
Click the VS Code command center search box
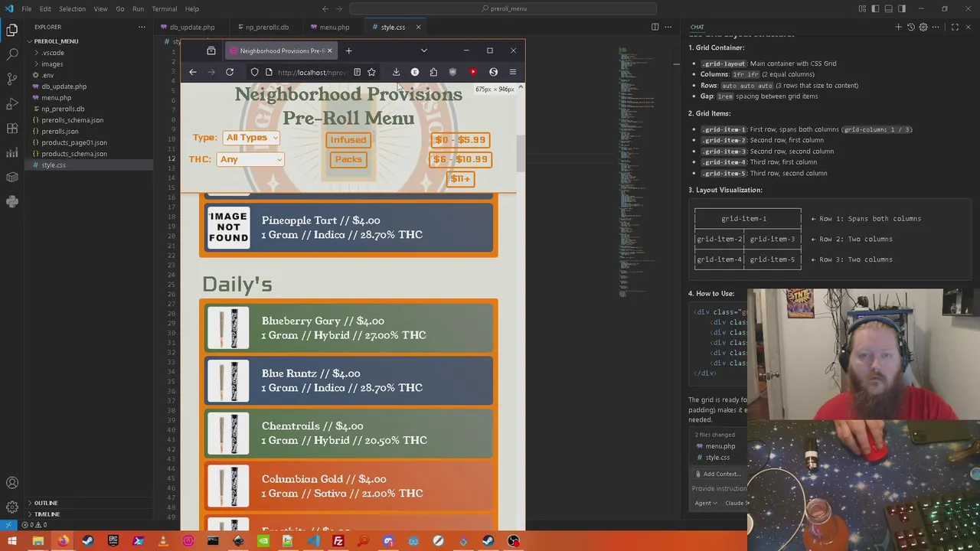tap(504, 8)
